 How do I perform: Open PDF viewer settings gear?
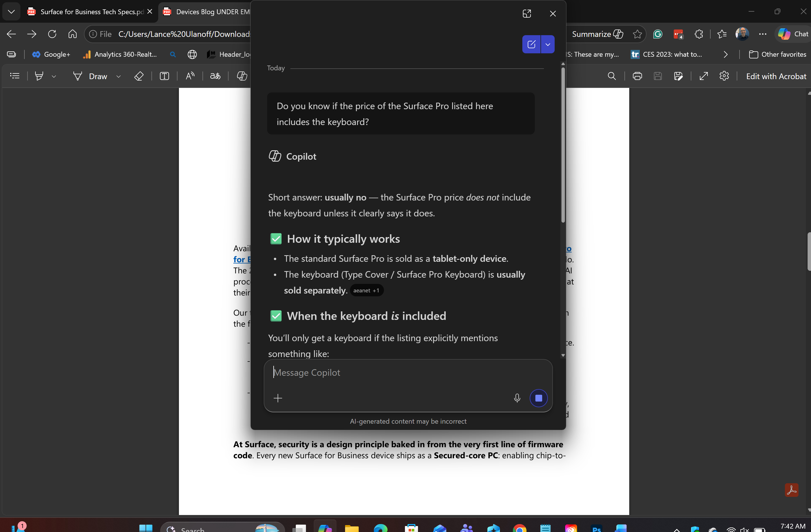coord(724,76)
